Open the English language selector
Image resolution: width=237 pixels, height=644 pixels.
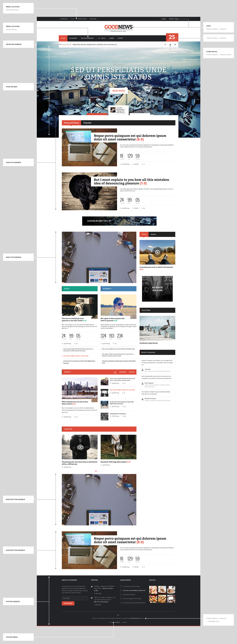(164, 19)
